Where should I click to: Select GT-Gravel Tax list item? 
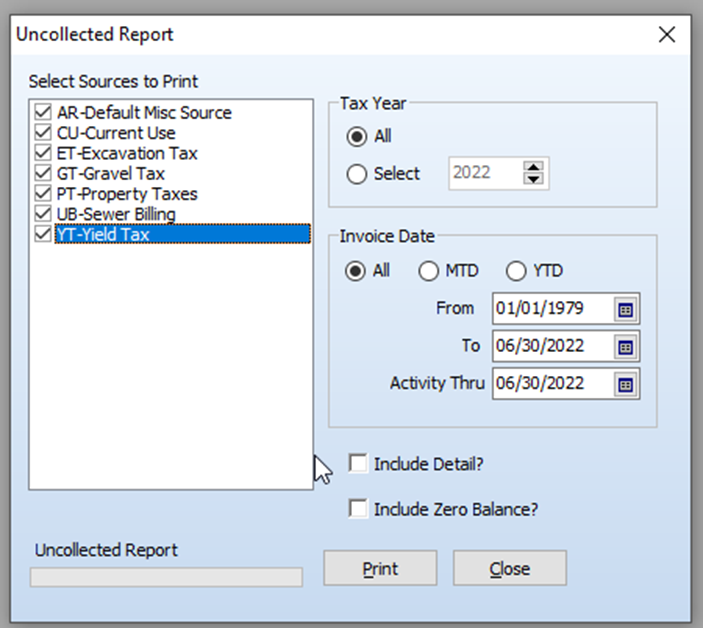[x=110, y=173]
